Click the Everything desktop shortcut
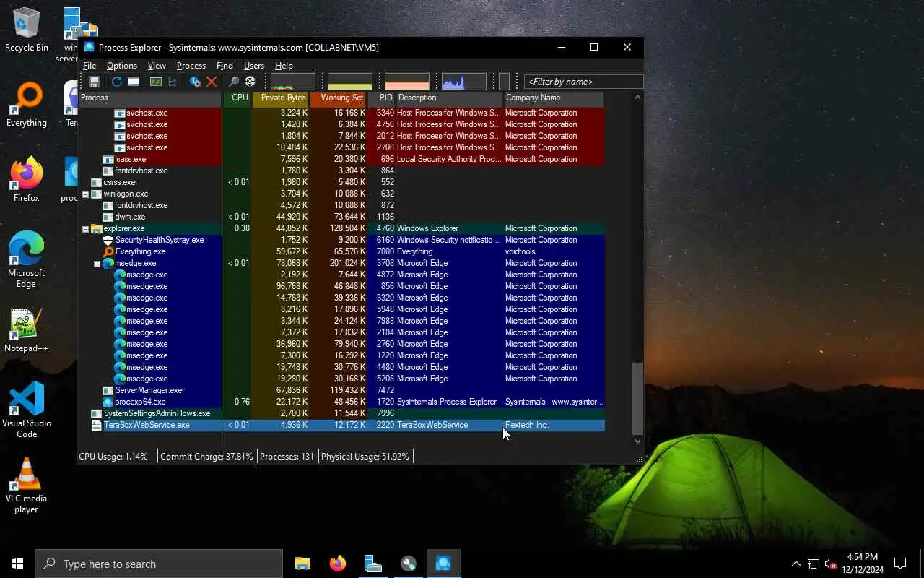The image size is (924, 578). tap(27, 105)
